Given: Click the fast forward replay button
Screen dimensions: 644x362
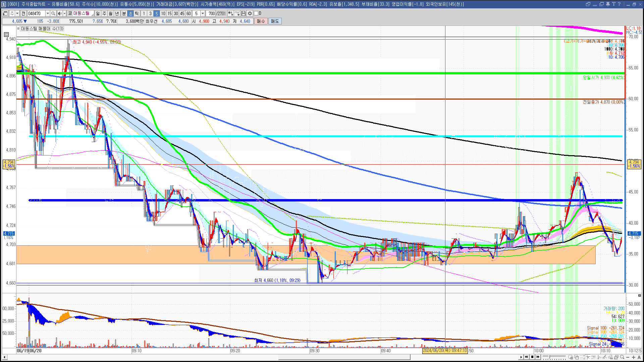Looking at the screenshot, I should (x=538, y=357).
